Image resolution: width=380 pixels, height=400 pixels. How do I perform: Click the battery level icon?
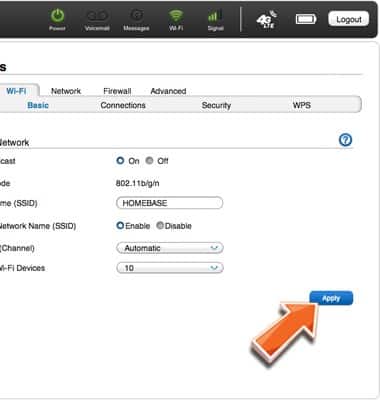[x=306, y=19]
